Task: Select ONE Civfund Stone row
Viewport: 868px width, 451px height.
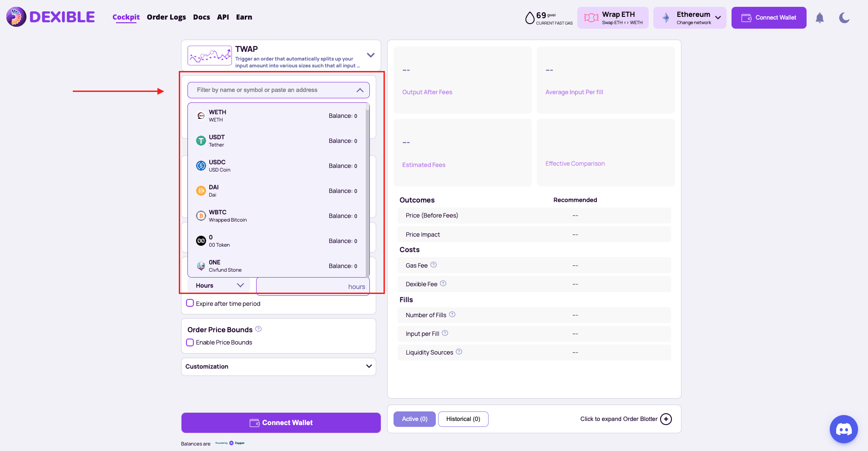Action: click(277, 266)
